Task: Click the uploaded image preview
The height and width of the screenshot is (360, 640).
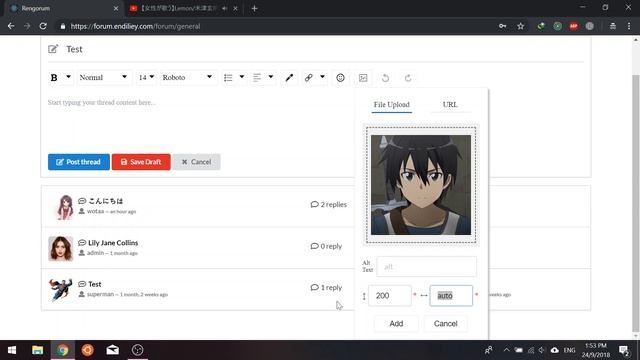Action: coord(421,185)
